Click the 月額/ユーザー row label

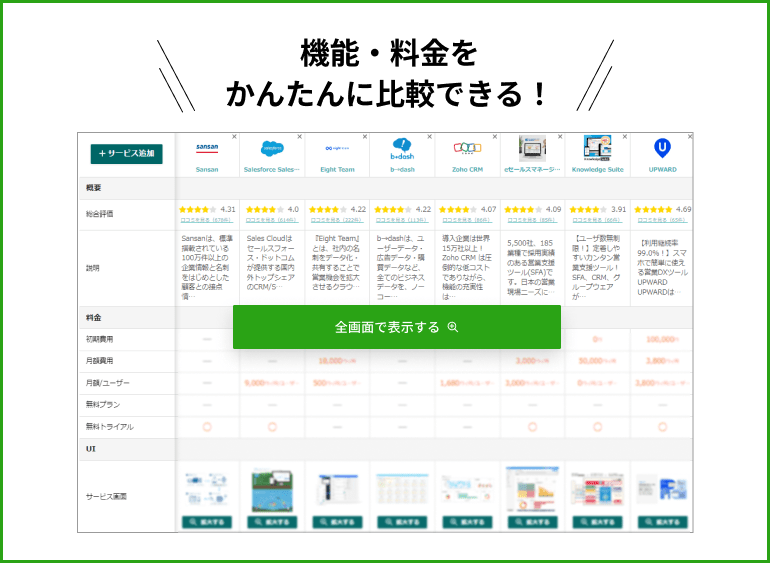108,383
